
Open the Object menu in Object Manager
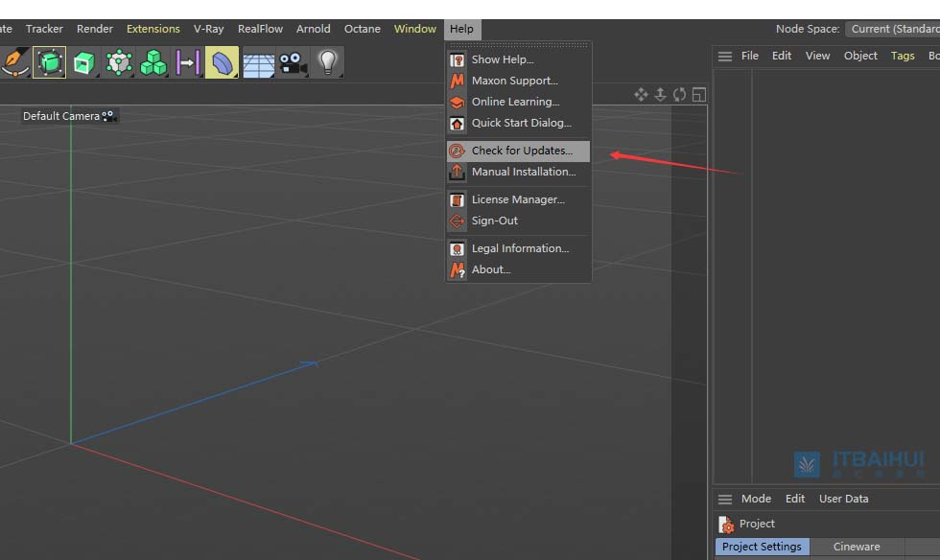[x=860, y=56]
